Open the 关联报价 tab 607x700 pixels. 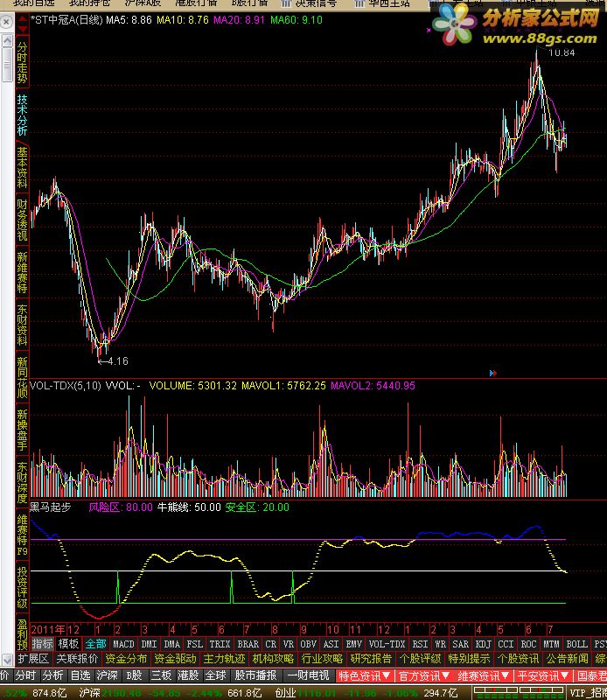77,659
